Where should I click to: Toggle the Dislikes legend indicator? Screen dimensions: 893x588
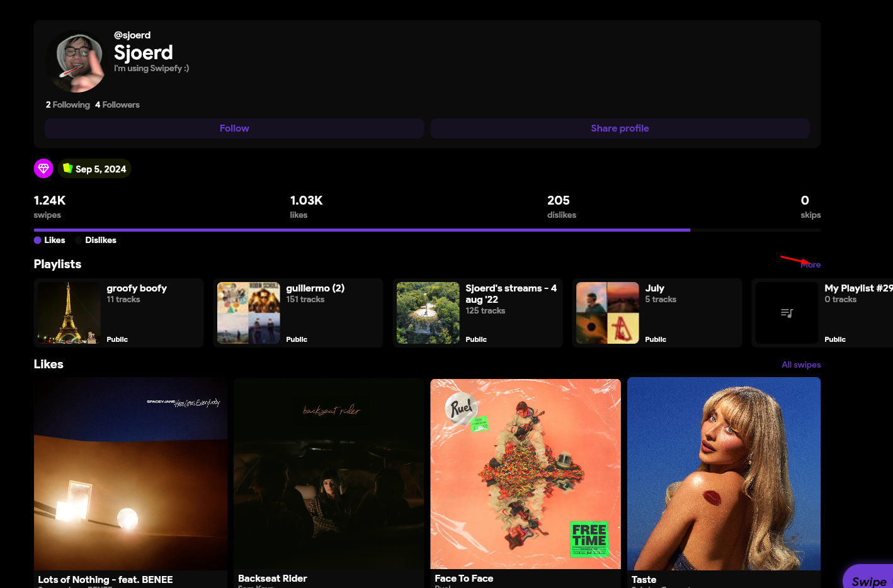(x=96, y=240)
